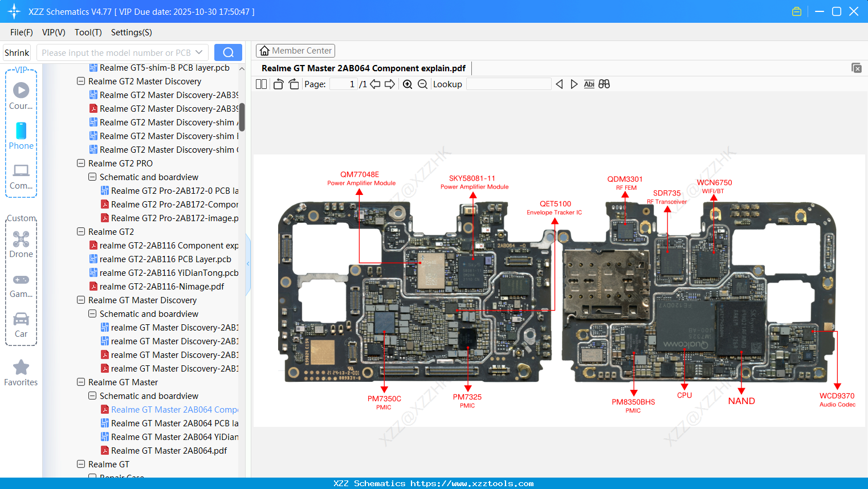Go to the previous page arrow

pyautogui.click(x=375, y=84)
